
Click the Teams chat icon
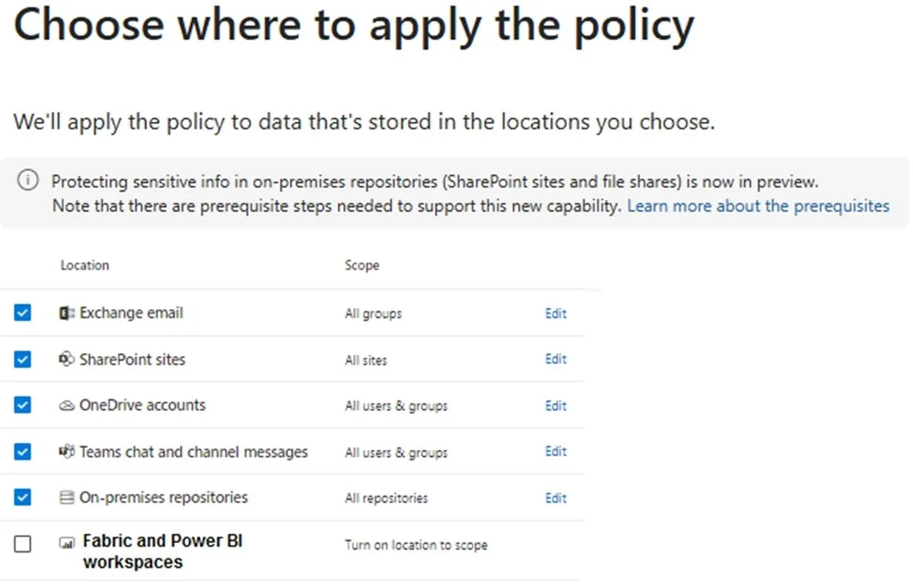pos(66,451)
